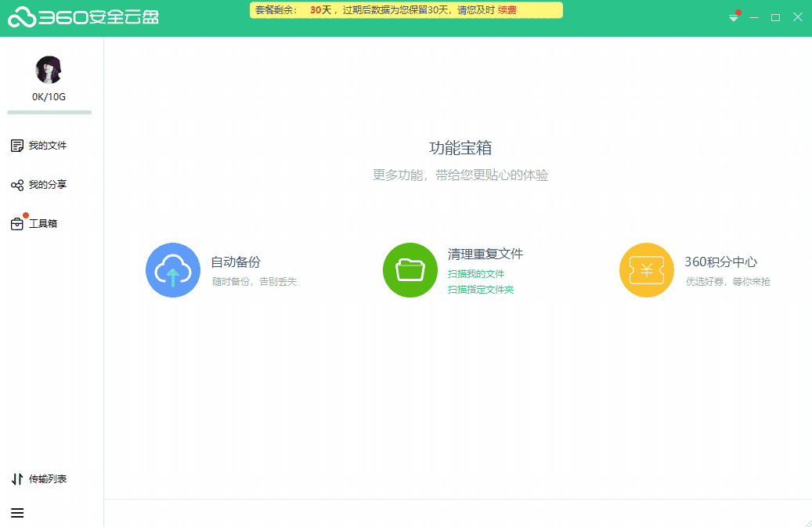Select 我的分享 in the sidebar
This screenshot has height=527, width=812.
(x=48, y=185)
